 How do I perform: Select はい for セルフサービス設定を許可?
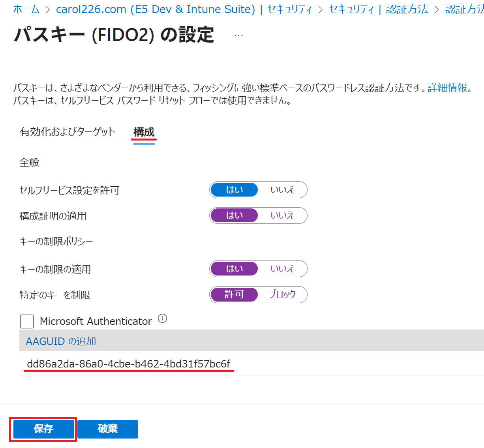[x=234, y=189]
